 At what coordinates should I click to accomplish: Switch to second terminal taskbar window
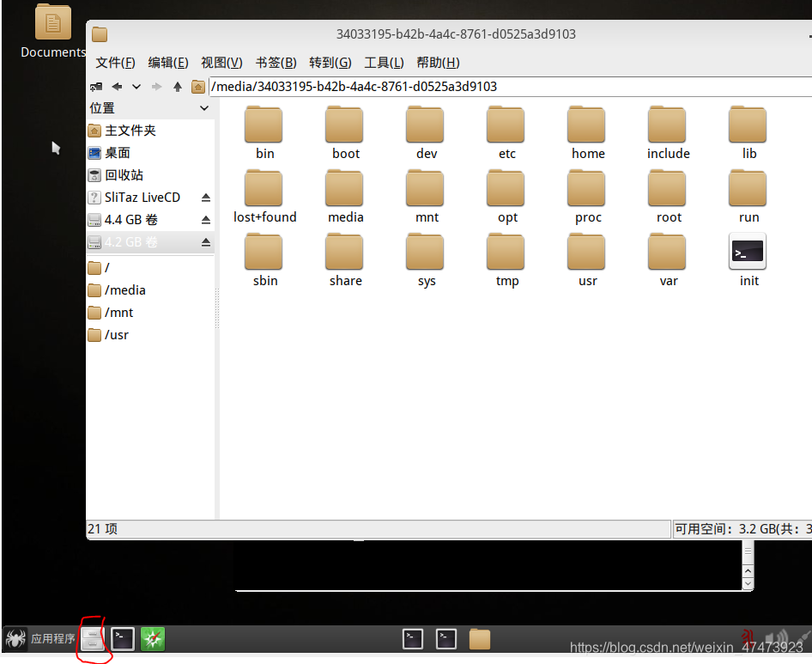point(445,639)
